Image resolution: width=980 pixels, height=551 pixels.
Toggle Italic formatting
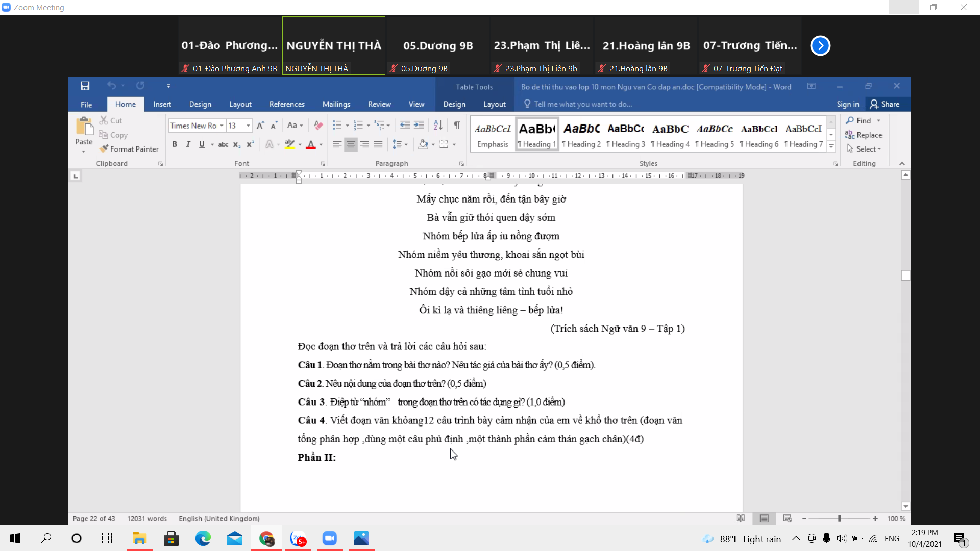(x=188, y=144)
